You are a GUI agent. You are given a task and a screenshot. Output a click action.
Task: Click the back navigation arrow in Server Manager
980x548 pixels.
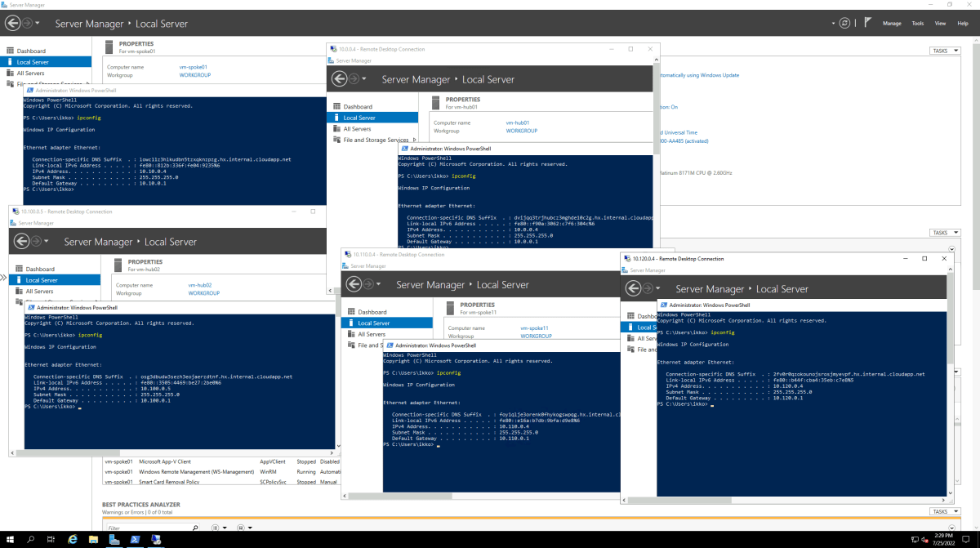pyautogui.click(x=11, y=23)
